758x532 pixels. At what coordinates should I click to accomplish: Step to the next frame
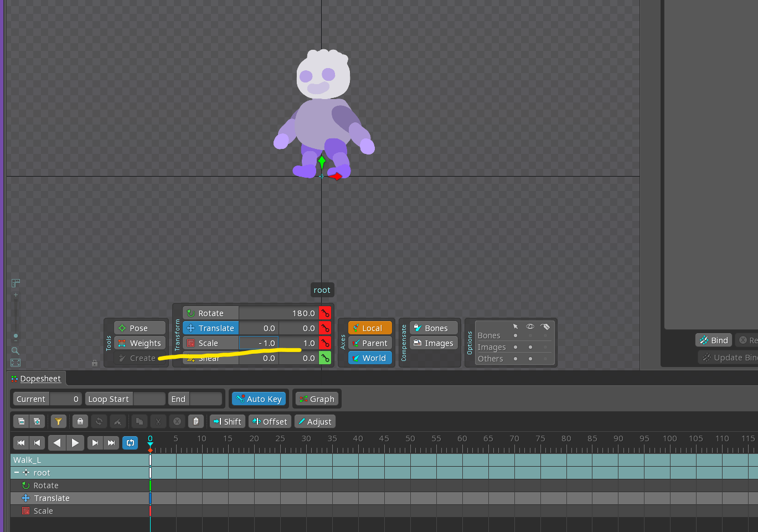[x=95, y=443]
